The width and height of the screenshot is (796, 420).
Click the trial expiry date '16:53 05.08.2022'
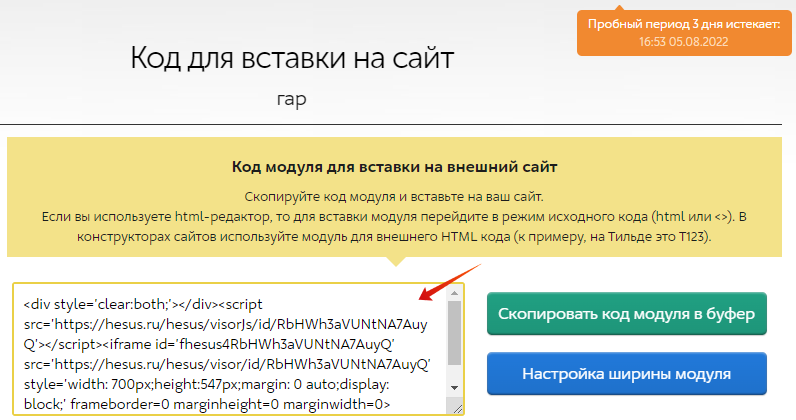(683, 42)
